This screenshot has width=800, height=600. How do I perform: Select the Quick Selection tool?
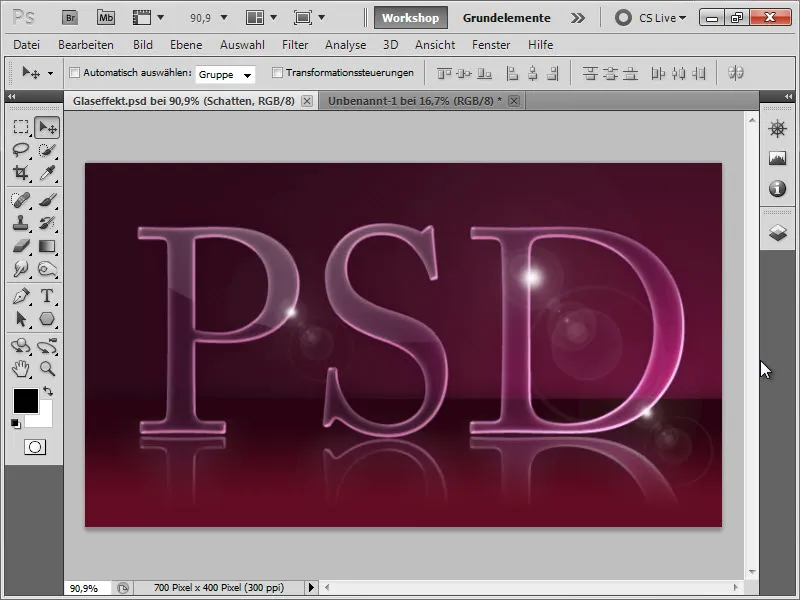(47, 150)
